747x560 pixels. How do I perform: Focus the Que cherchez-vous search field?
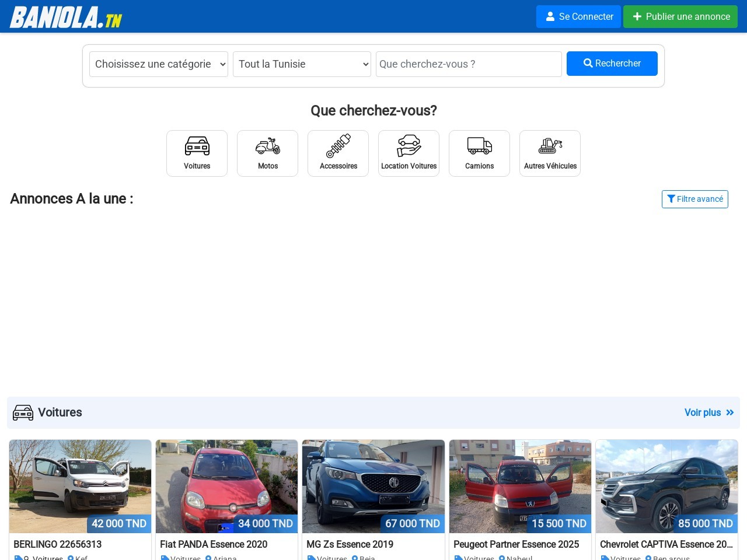click(469, 64)
